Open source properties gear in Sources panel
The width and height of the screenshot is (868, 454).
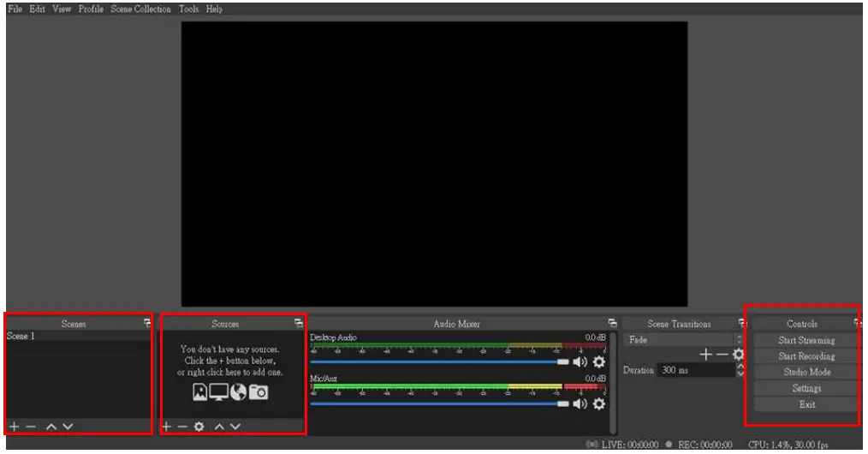click(199, 427)
